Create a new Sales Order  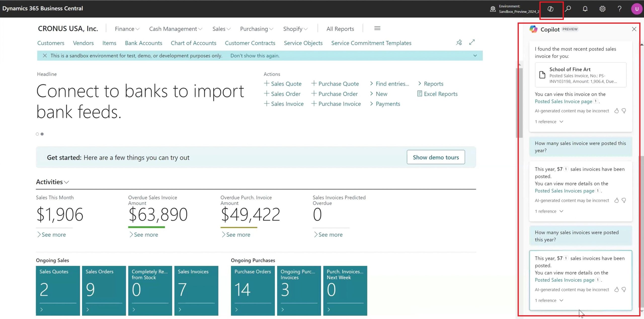pos(282,94)
